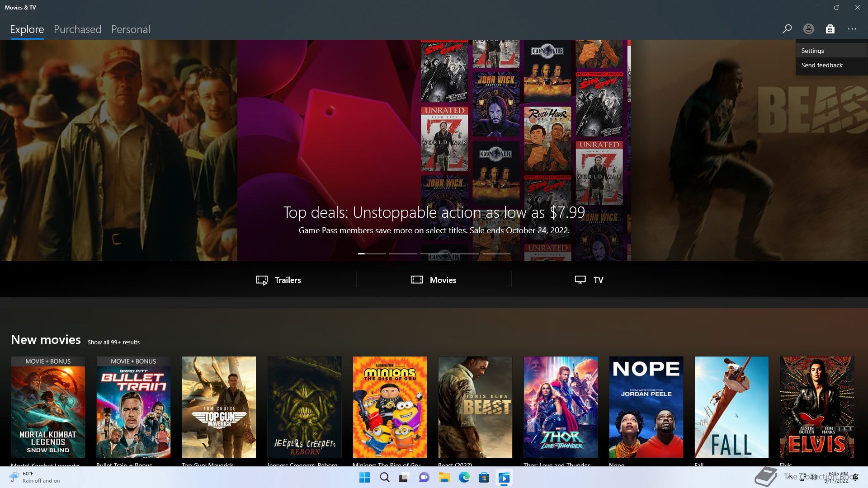The height and width of the screenshot is (488, 868).
Task: Jump to the third carousel slide indicator
Action: [x=434, y=253]
